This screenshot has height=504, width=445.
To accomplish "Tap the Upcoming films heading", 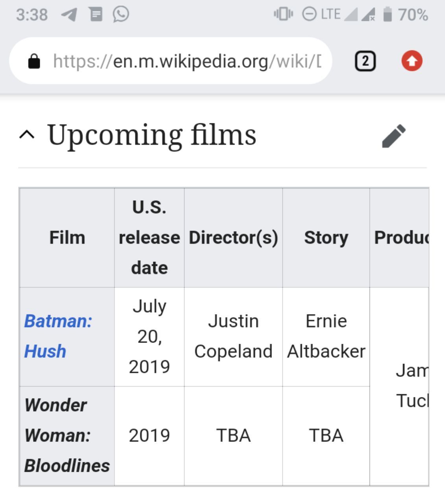I will tap(152, 135).
